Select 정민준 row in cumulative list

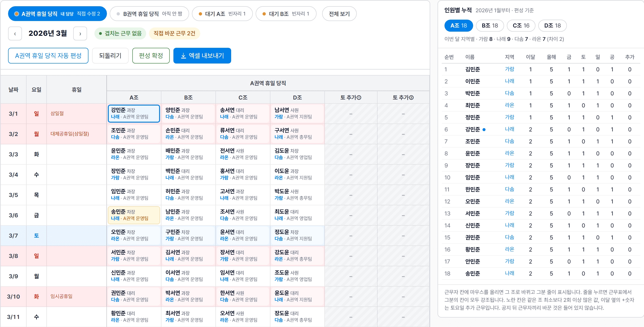coord(541,117)
